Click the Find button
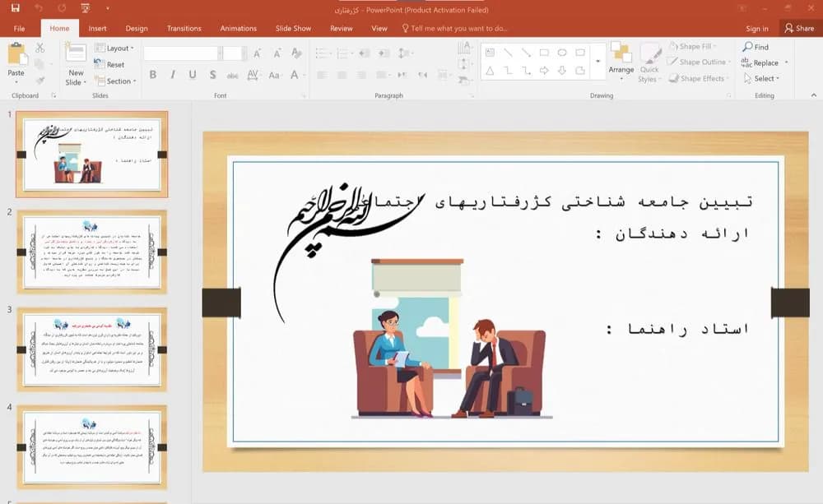The height and width of the screenshot is (504, 823). [x=756, y=47]
